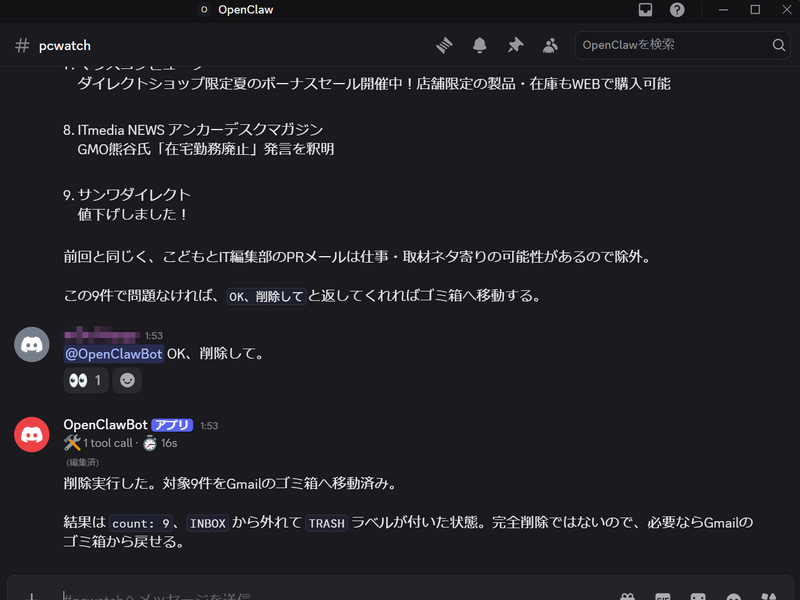Select the code text OK、削除して
Screen dimensions: 800x600
266,296
